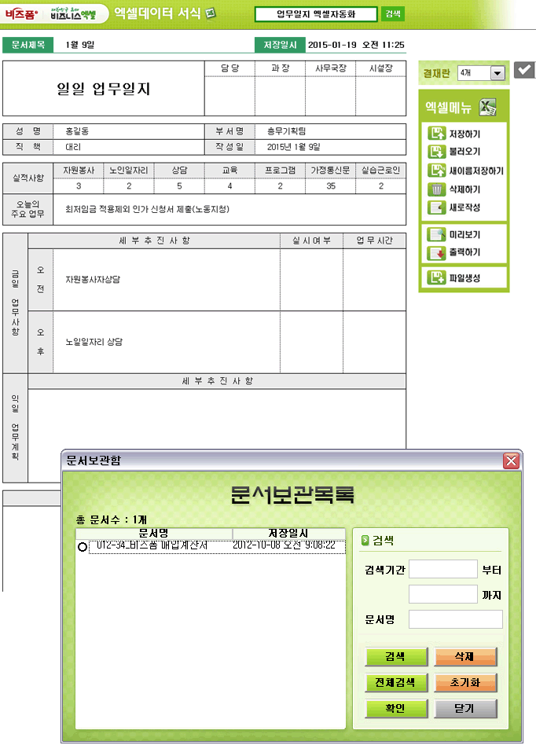
Task: Select 새이름저장하기 menu entry
Action: (476, 171)
